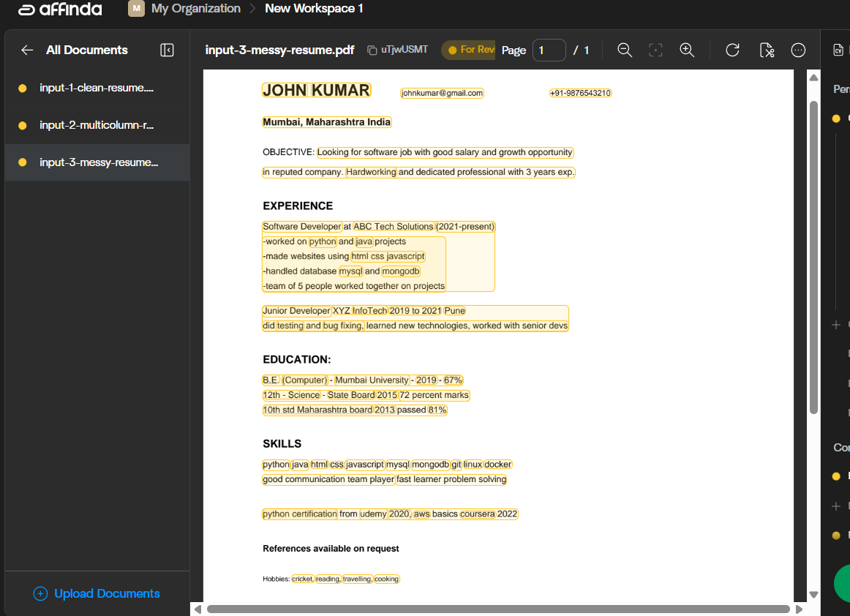Select the Software Developer job title annotation
Screen dimensions: 850x616
coord(302,227)
